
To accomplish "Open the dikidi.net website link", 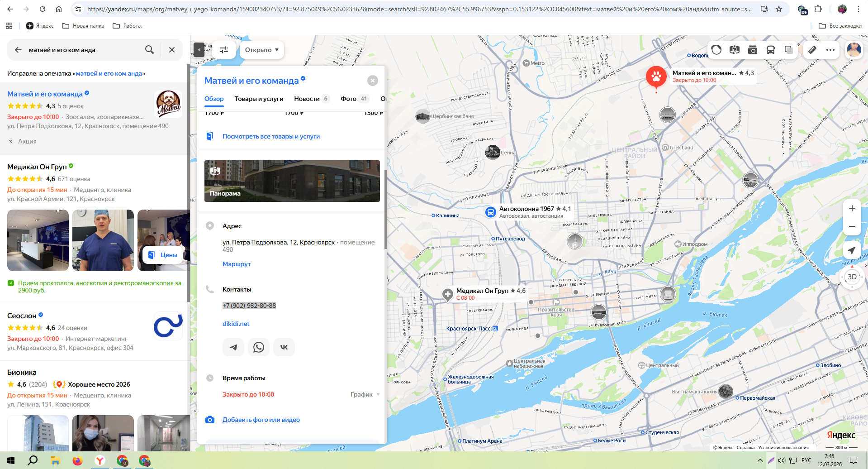I will pos(236,324).
